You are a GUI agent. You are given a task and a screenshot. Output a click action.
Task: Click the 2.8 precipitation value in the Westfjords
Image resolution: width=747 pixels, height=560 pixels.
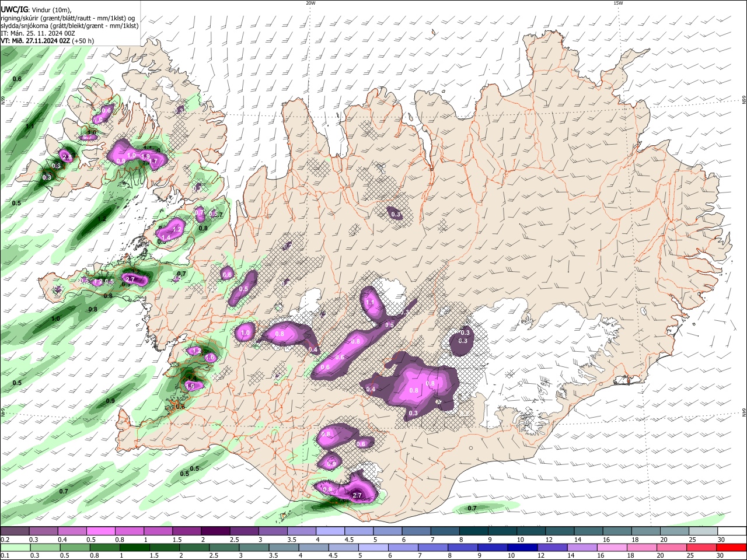click(67, 157)
